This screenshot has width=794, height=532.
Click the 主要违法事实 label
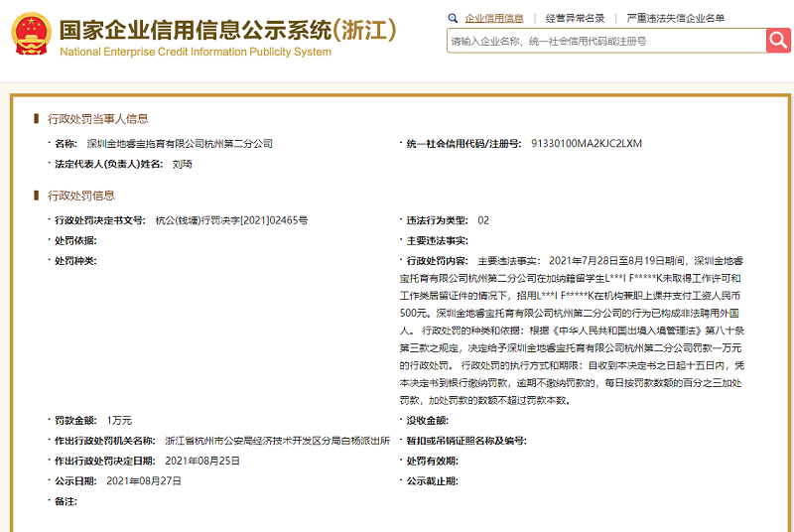pyautogui.click(x=437, y=240)
